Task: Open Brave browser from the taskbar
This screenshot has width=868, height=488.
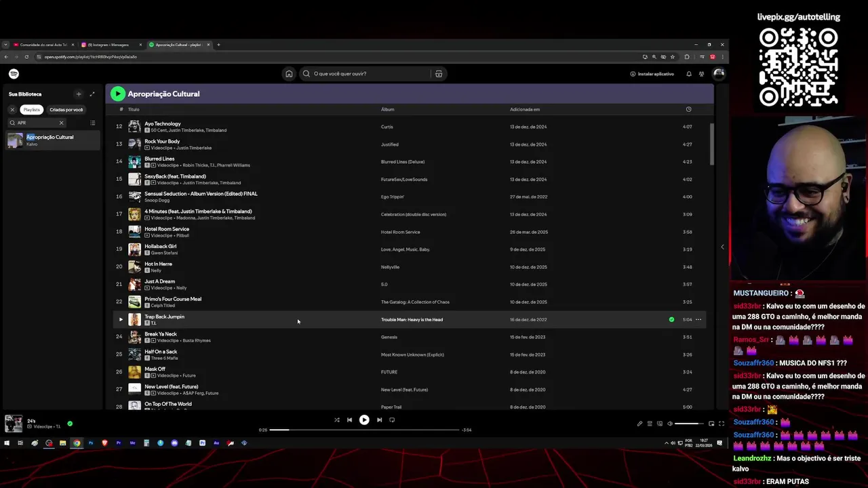Action: [x=104, y=443]
